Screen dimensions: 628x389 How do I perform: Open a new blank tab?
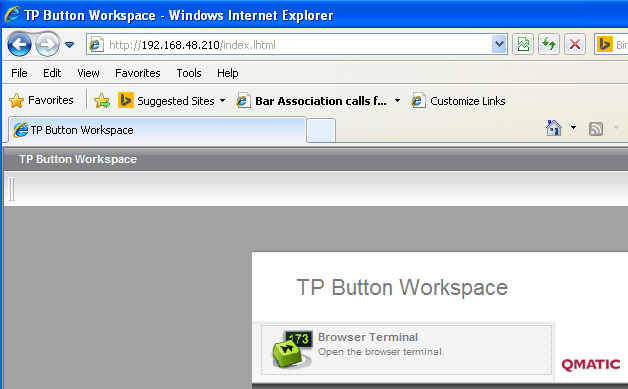point(321,131)
